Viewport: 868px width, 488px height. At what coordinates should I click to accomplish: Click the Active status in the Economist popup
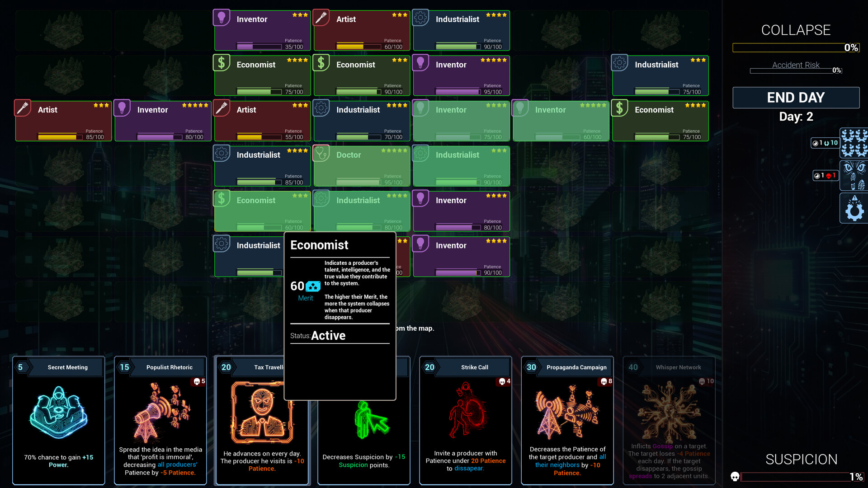pos(329,336)
